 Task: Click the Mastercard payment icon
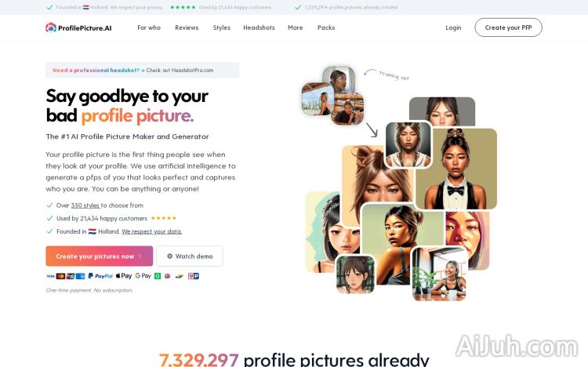tap(60, 276)
